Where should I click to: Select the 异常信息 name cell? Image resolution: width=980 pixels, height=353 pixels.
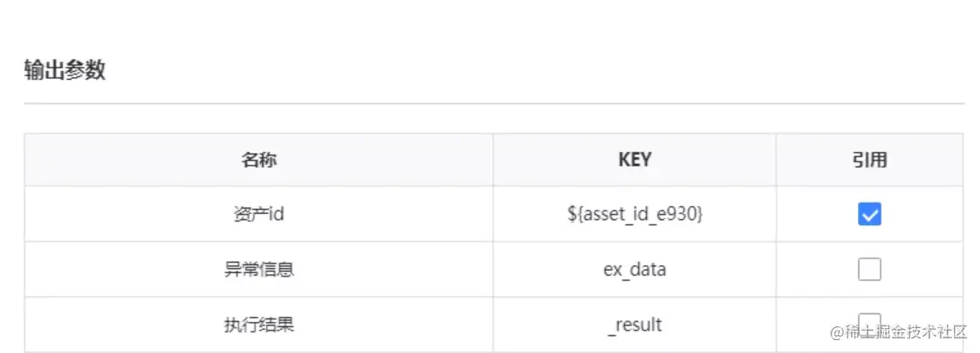(x=258, y=270)
